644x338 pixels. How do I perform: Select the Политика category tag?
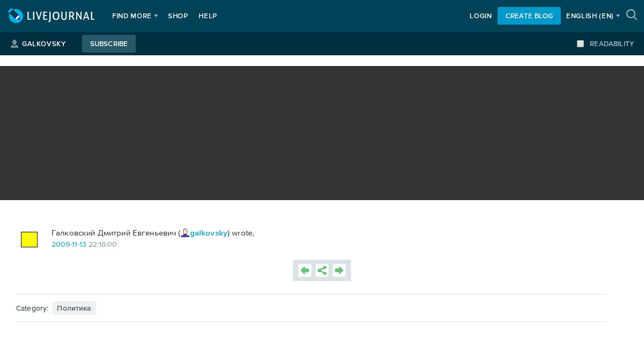click(74, 308)
